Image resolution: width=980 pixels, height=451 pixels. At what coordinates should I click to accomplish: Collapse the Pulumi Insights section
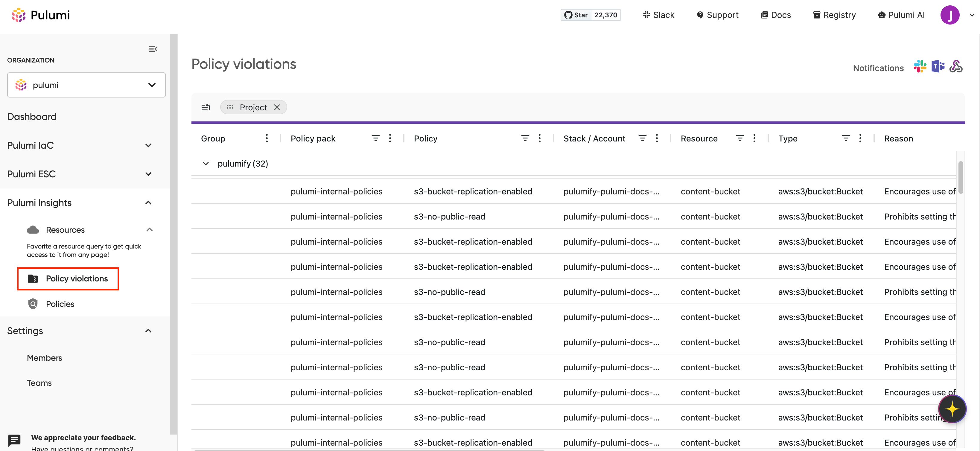coord(148,203)
